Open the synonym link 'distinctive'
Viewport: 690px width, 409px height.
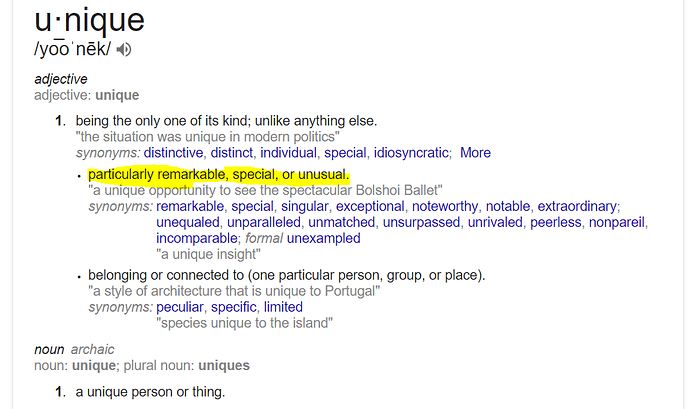pos(174,153)
